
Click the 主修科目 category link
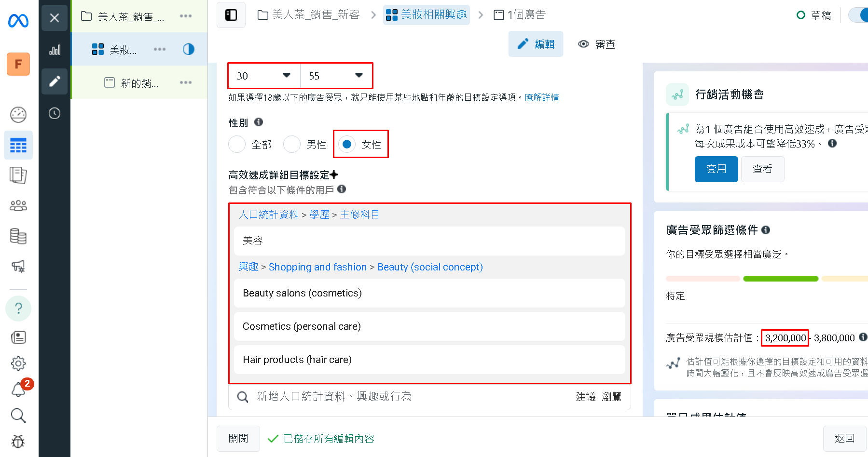[359, 215]
